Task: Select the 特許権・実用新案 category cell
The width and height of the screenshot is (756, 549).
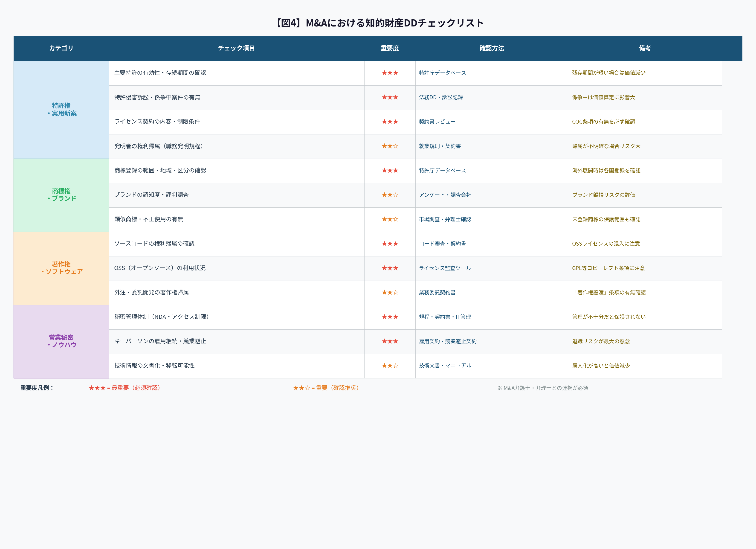Action: (61, 110)
